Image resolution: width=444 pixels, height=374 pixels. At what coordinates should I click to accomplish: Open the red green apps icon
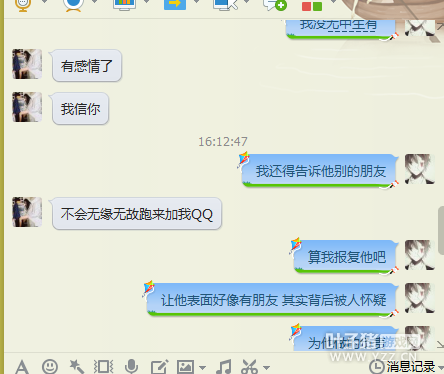(x=312, y=6)
